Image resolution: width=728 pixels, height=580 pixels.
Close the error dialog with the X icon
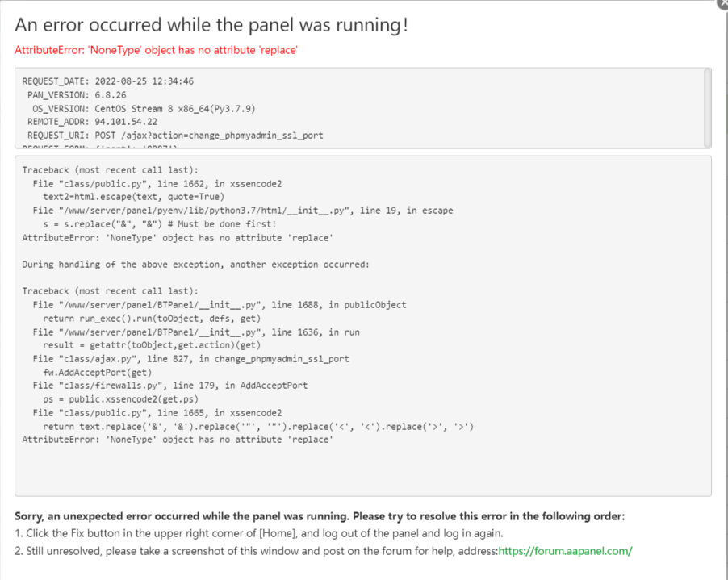(x=722, y=3)
